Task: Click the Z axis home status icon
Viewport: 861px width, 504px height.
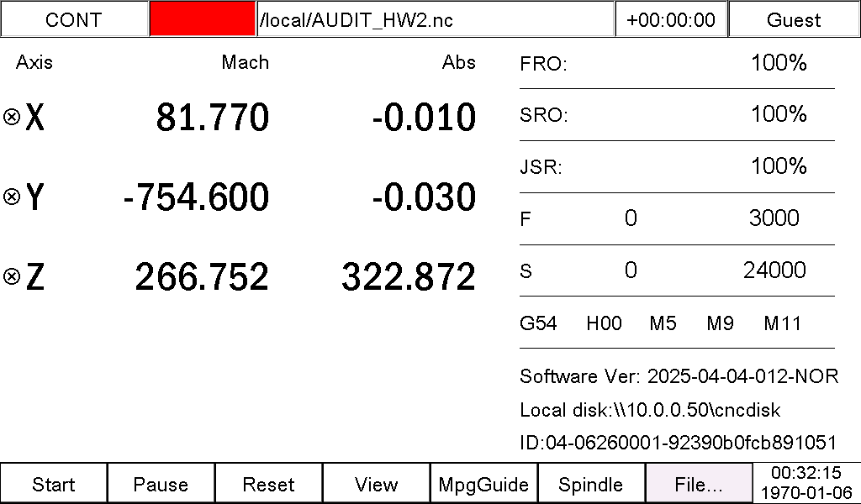Action: pyautogui.click(x=12, y=276)
